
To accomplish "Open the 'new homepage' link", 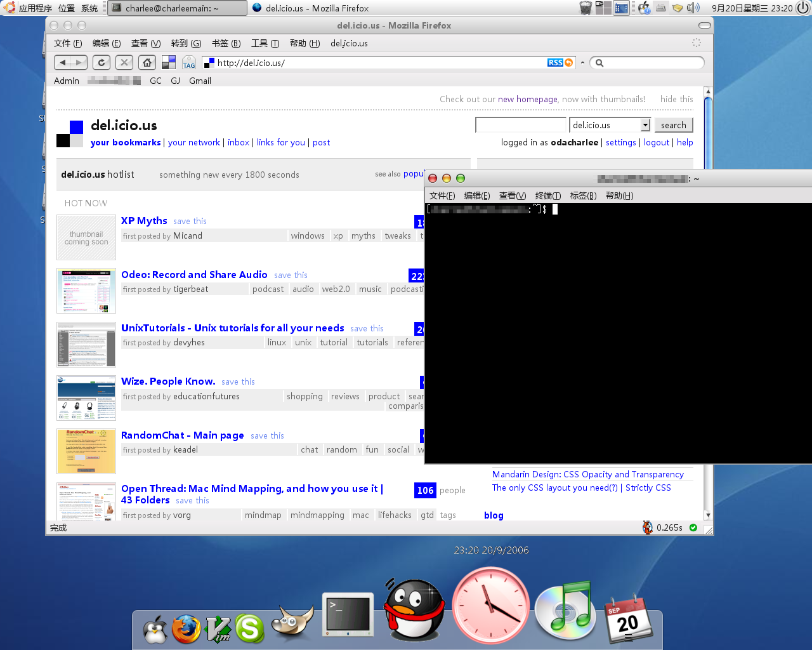I will coord(528,99).
